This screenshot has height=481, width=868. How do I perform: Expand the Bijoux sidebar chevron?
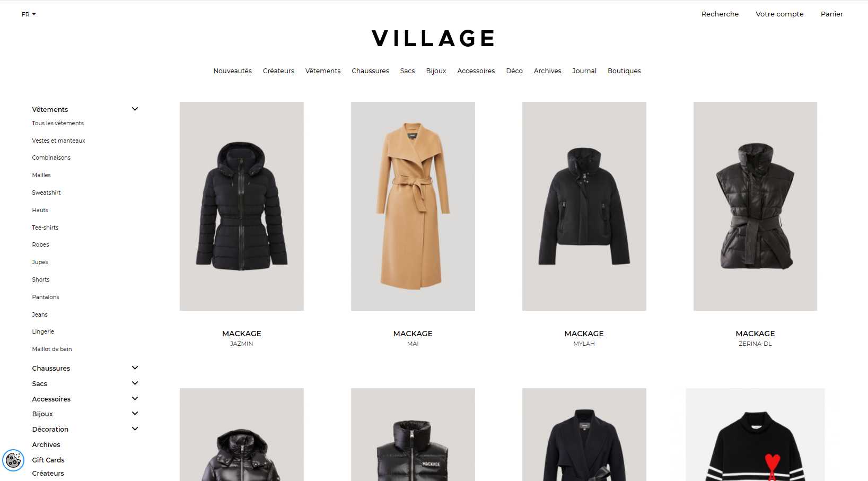click(135, 413)
